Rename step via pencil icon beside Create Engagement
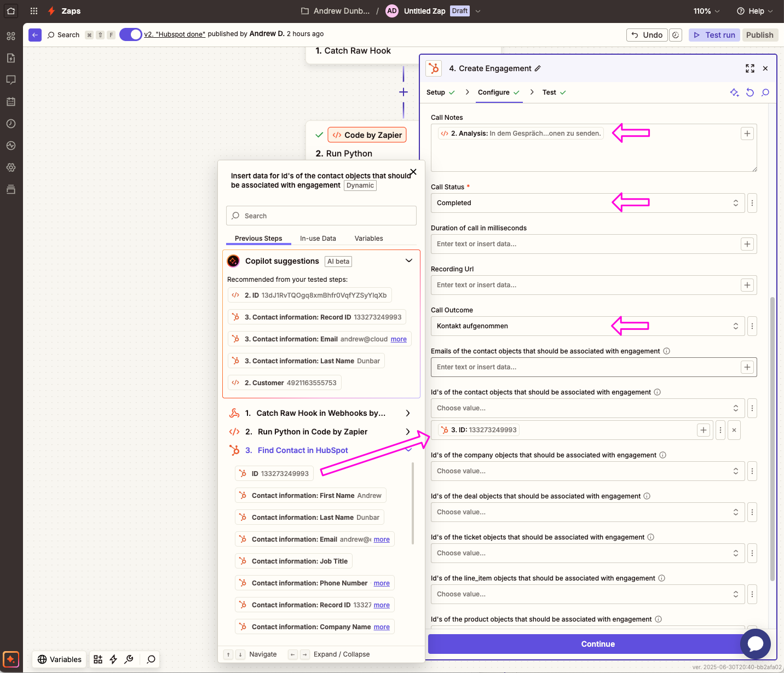784x673 pixels. point(538,68)
